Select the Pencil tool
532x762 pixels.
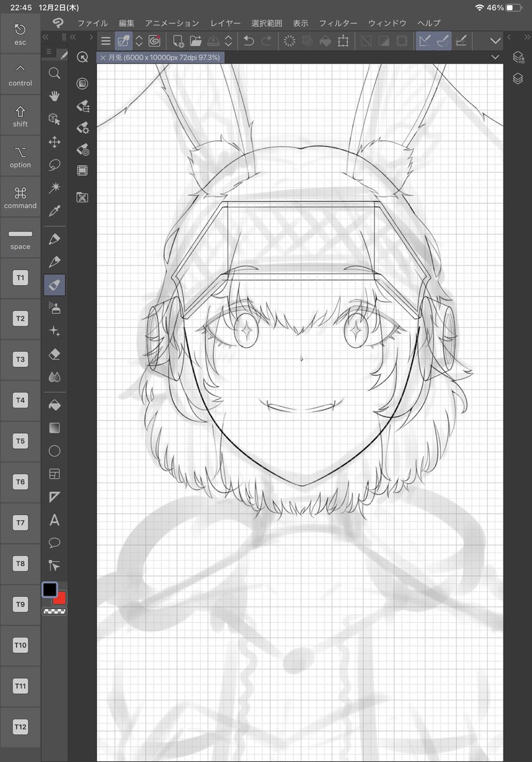click(55, 262)
